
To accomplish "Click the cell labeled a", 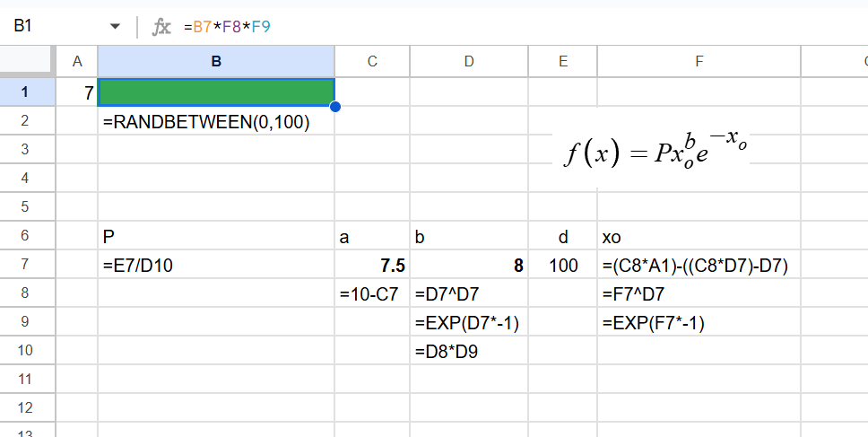I will tap(372, 236).
